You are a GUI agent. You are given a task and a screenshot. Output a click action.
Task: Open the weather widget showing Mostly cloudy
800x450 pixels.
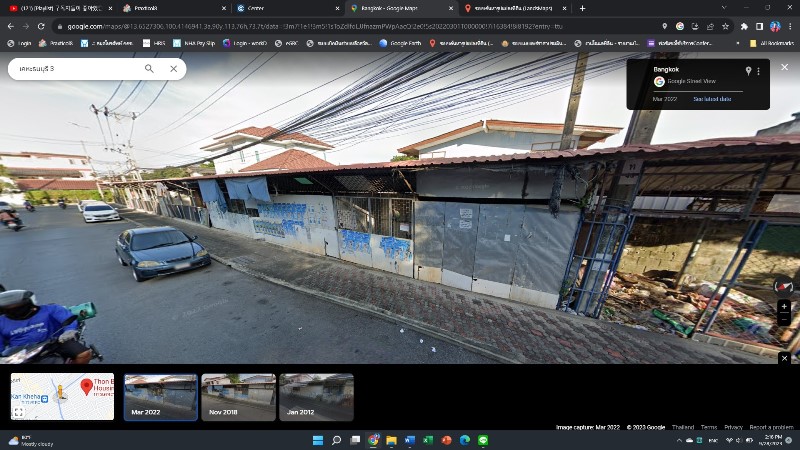32,441
